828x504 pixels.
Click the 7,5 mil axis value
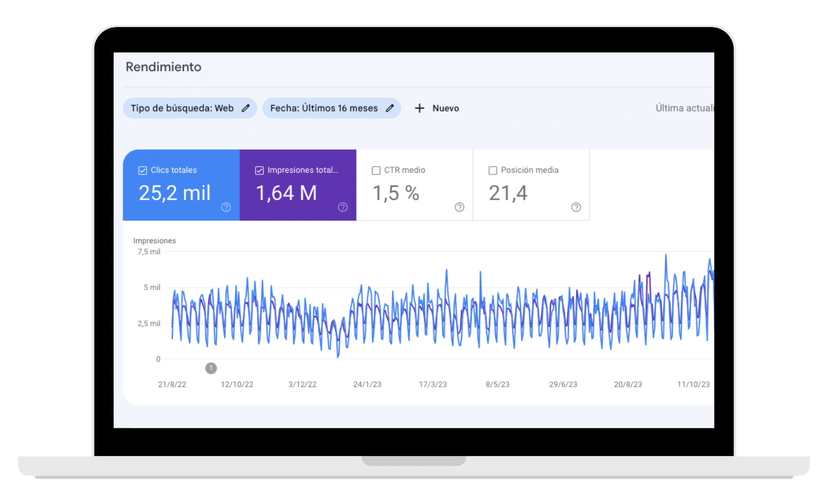tap(149, 252)
